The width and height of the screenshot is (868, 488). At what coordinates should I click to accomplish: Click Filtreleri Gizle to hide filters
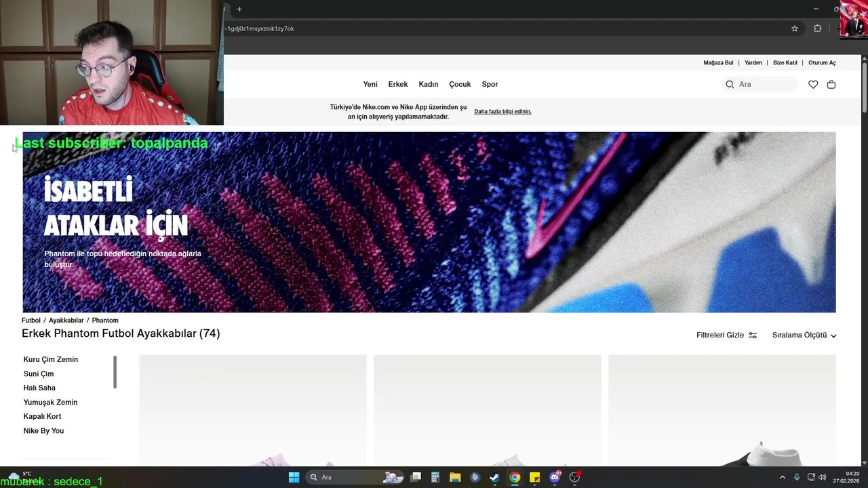(x=720, y=335)
